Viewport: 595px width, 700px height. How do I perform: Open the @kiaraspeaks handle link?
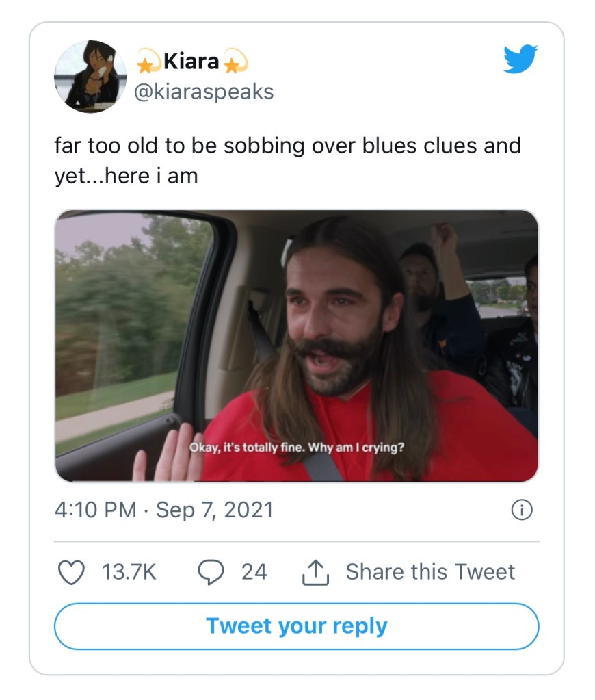pyautogui.click(x=205, y=92)
